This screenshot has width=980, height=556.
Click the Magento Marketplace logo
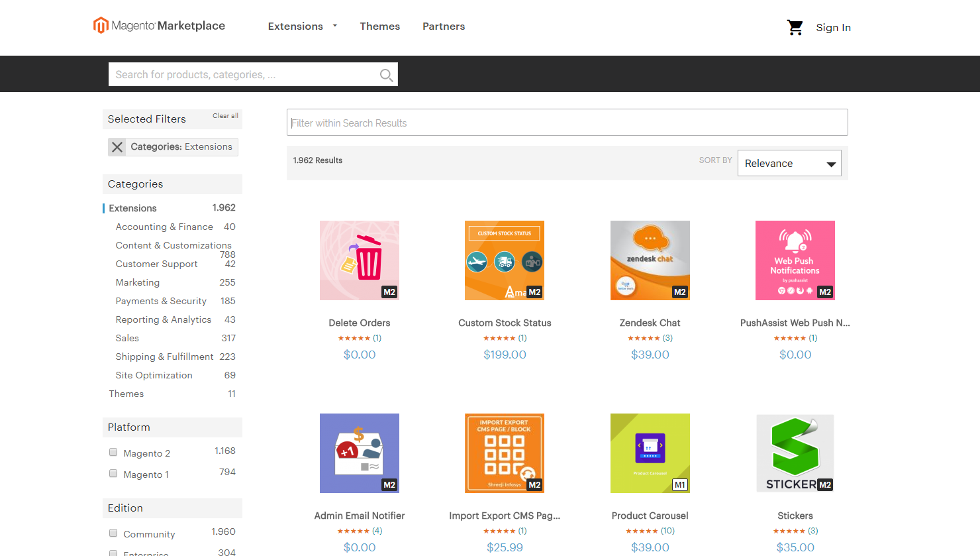(159, 25)
